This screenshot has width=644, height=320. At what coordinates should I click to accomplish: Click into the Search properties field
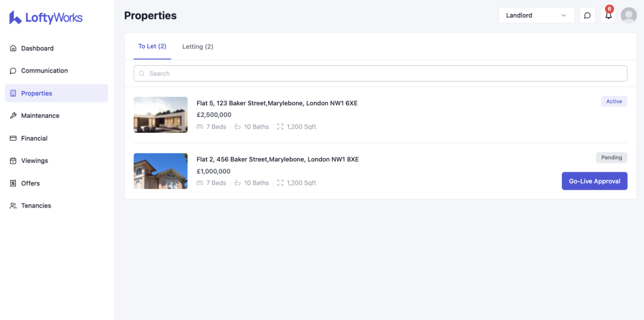coord(380,73)
